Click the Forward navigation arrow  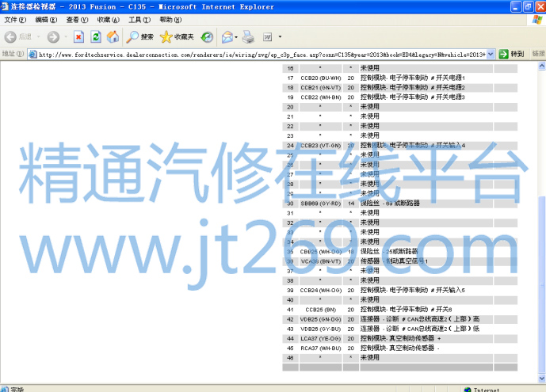tap(53, 37)
